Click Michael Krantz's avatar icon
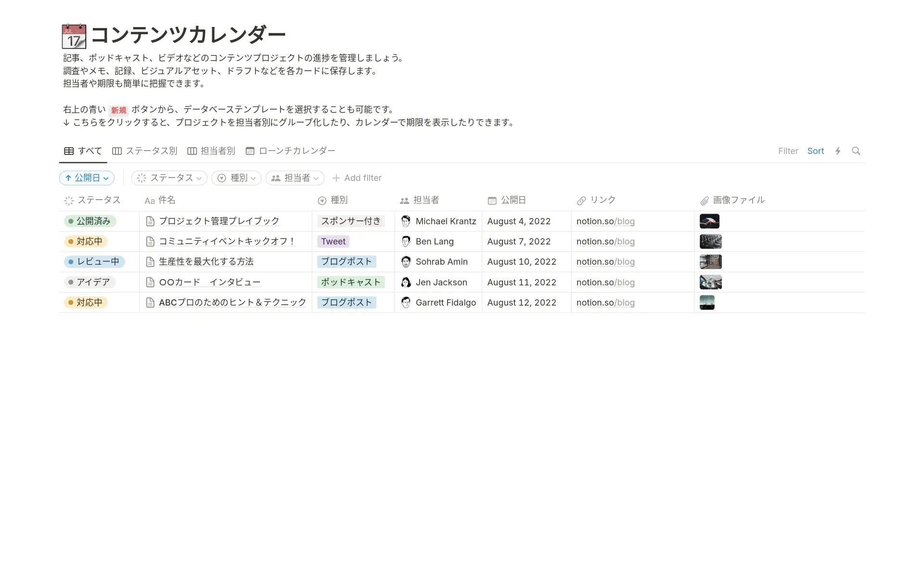The width and height of the screenshot is (924, 577). pyautogui.click(x=406, y=221)
